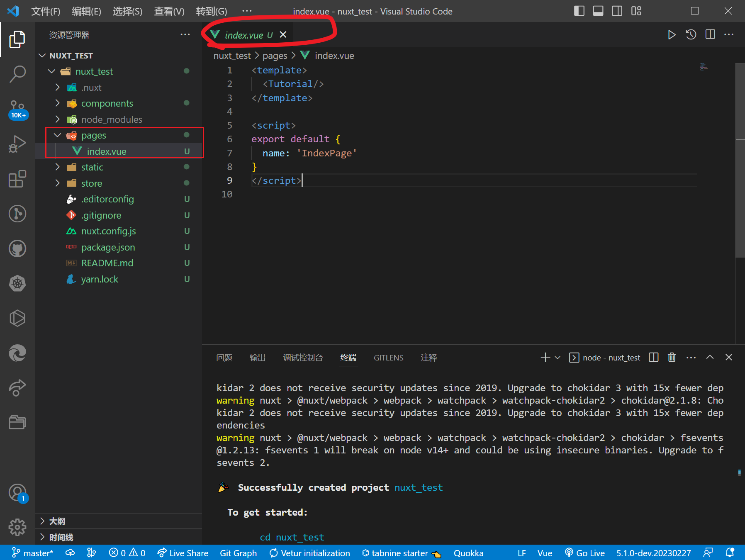Open the timeline history icon in editor toolbar
The height and width of the screenshot is (560, 745).
[x=691, y=34]
